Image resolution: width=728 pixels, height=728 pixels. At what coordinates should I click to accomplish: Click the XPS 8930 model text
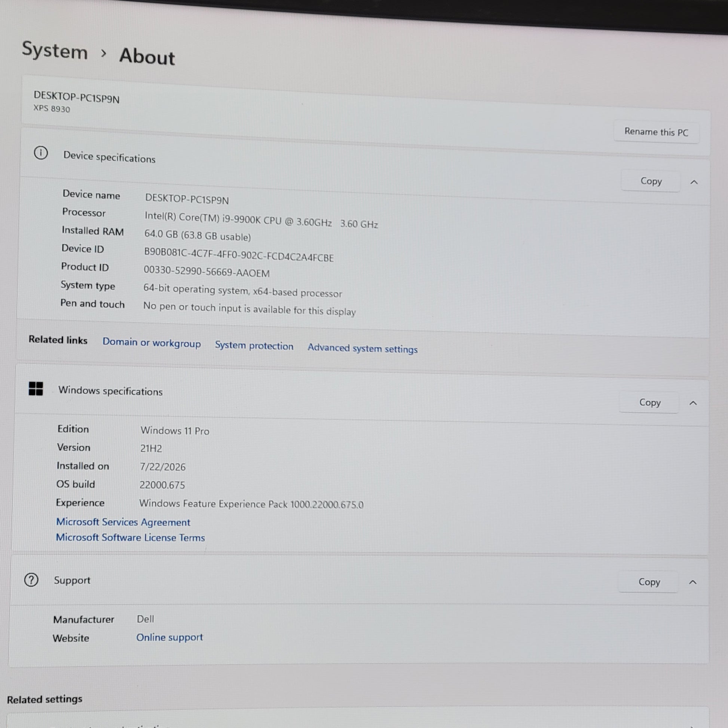52,108
